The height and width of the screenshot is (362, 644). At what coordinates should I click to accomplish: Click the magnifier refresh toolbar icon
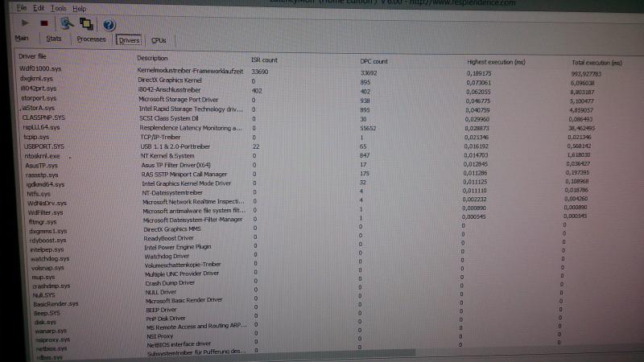coord(67,23)
